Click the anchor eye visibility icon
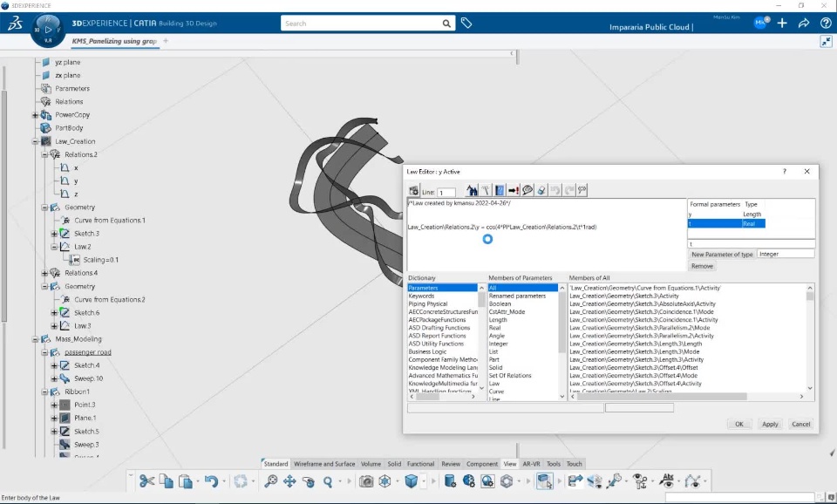Viewport: 837px width, 504px height. click(640, 481)
